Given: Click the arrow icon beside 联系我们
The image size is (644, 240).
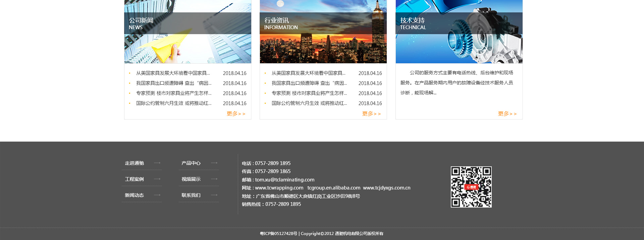Looking at the screenshot, I should coord(214,195).
